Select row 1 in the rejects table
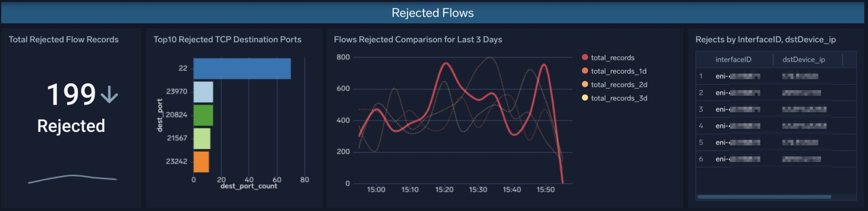 click(776, 76)
